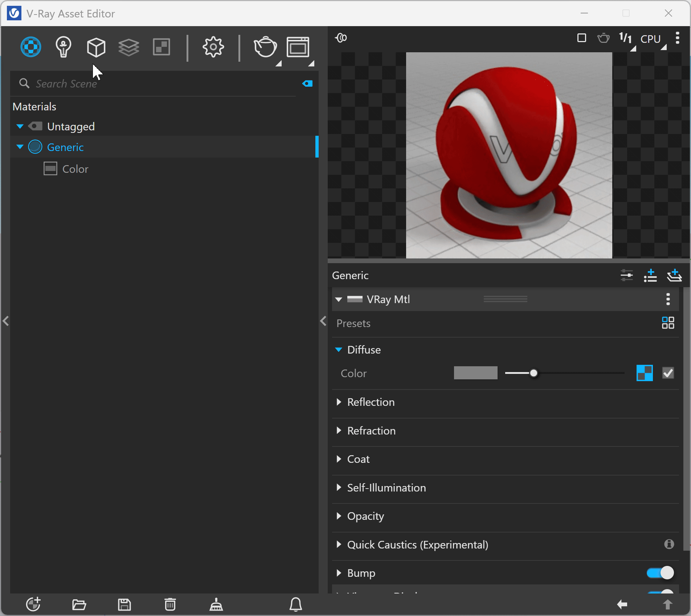The image size is (691, 616).
Task: Click the Add new asset button
Action: click(33, 605)
